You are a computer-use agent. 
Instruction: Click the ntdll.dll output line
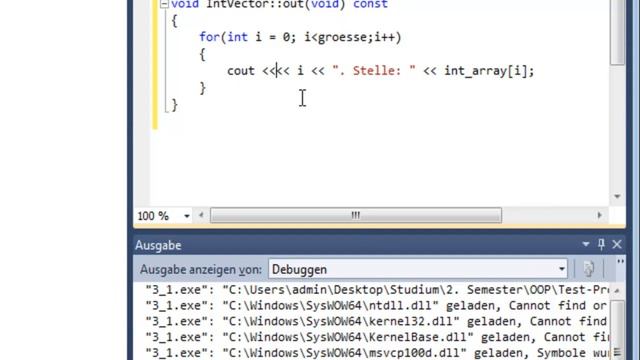pyautogui.click(x=377, y=306)
